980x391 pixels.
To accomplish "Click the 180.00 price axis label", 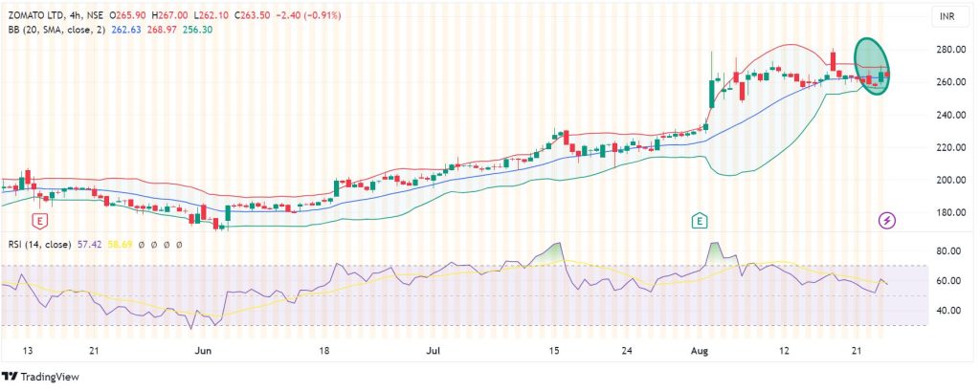I will [949, 212].
